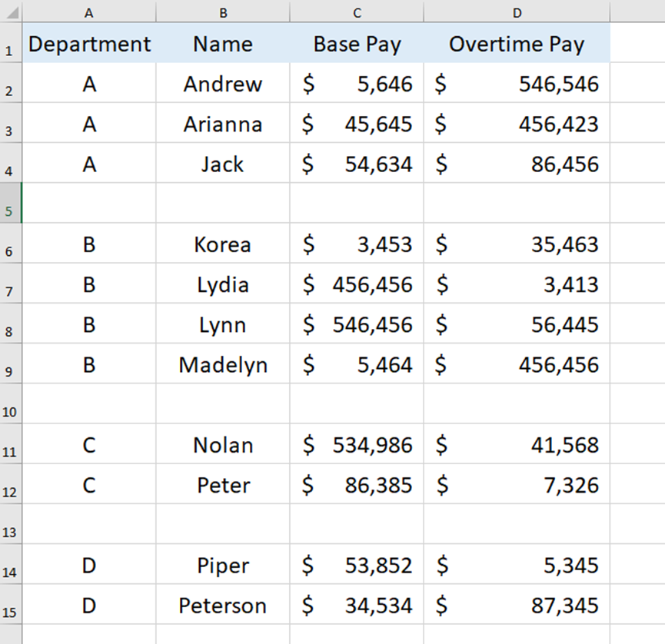Click Arianna's overtime pay 456,423
The width and height of the screenshot is (665, 644).
point(517,123)
